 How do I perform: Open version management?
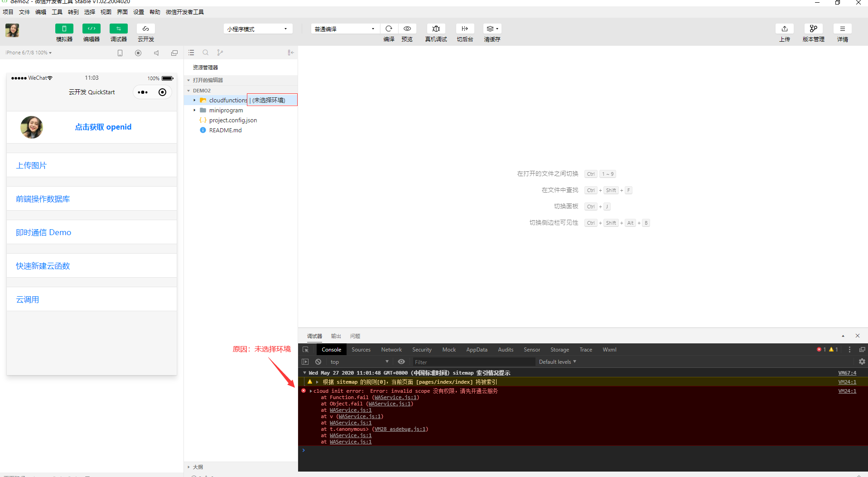pyautogui.click(x=814, y=29)
